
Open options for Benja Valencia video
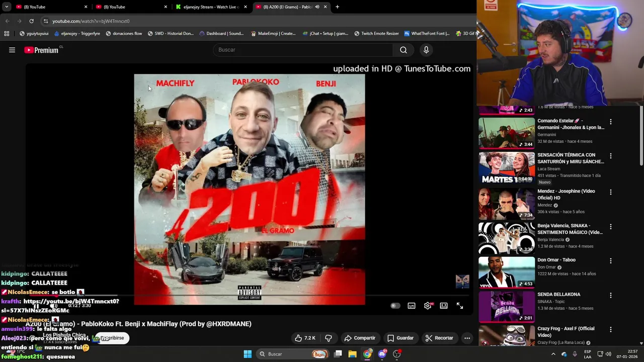coord(611,227)
